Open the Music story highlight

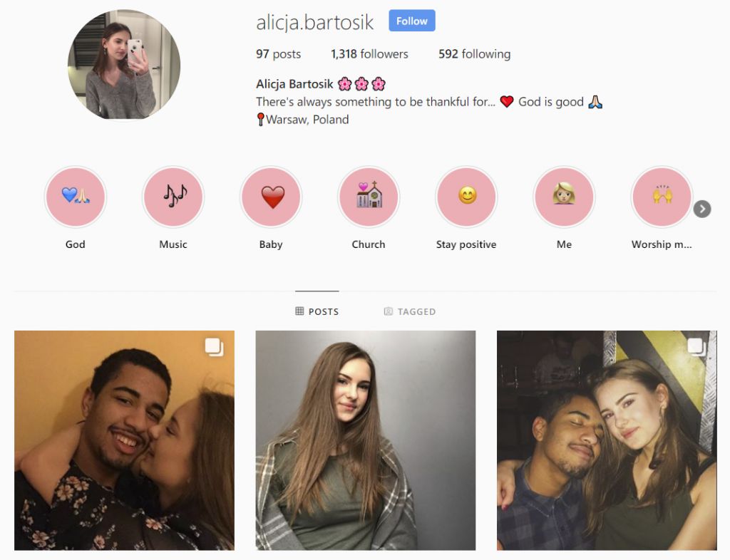[173, 197]
